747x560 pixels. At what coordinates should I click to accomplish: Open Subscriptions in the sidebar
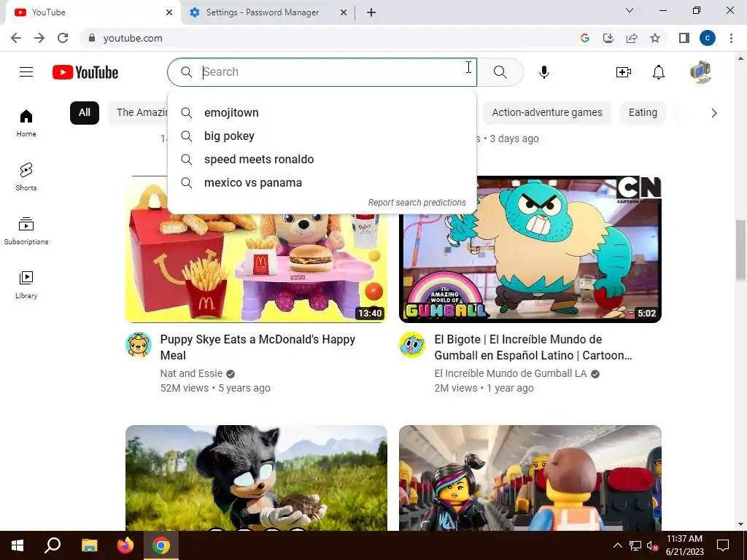(x=26, y=230)
